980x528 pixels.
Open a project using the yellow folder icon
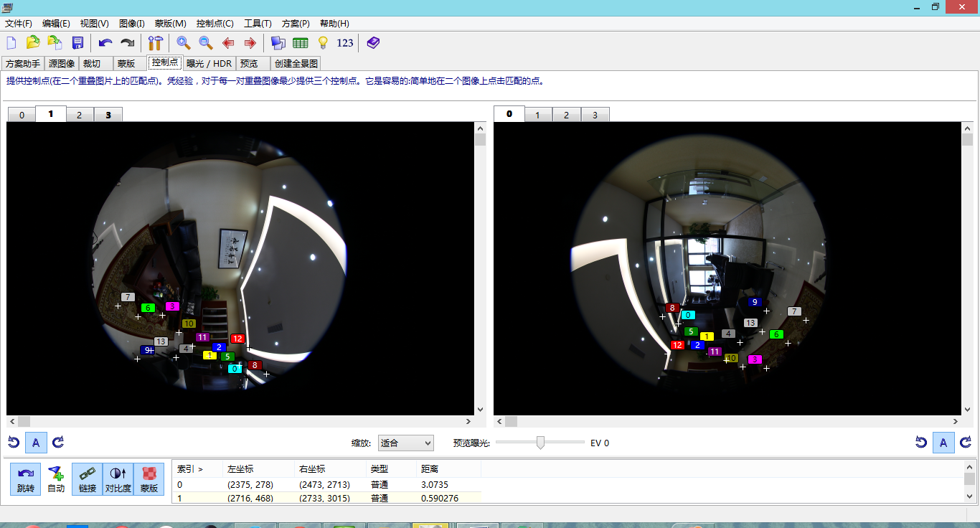[x=33, y=43]
